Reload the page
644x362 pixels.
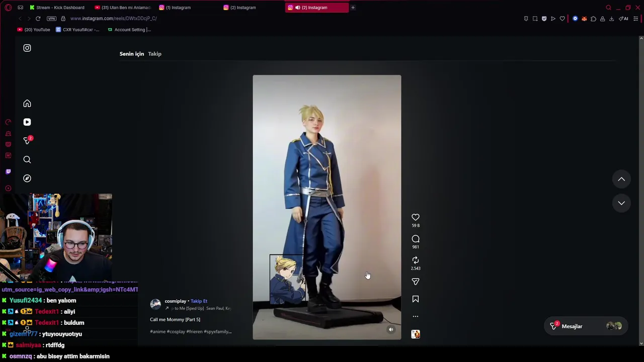click(38, 19)
